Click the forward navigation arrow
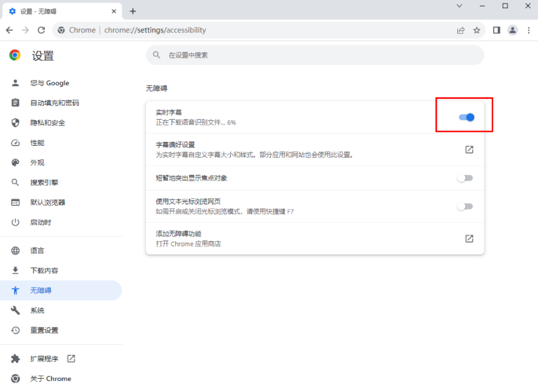Screen dimensions: 538x392 tap(25, 30)
